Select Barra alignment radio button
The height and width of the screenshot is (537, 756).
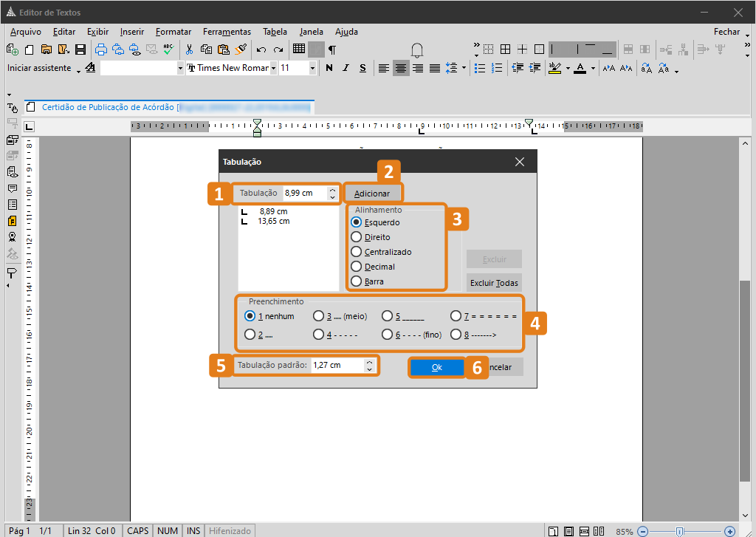tap(357, 281)
